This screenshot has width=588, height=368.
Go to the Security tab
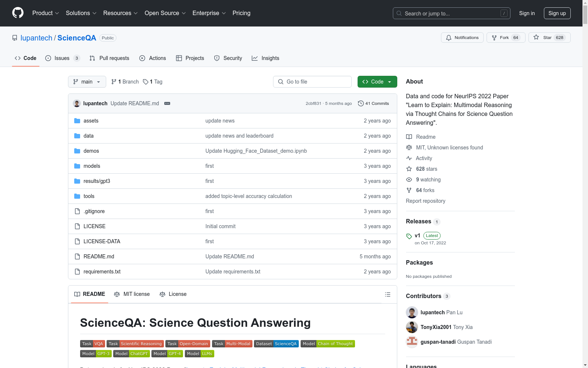(x=228, y=58)
